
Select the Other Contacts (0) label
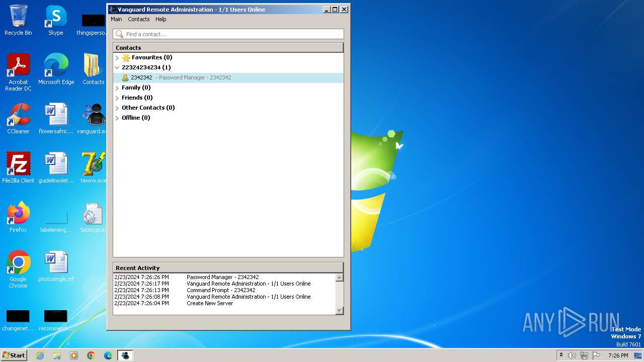(148, 108)
